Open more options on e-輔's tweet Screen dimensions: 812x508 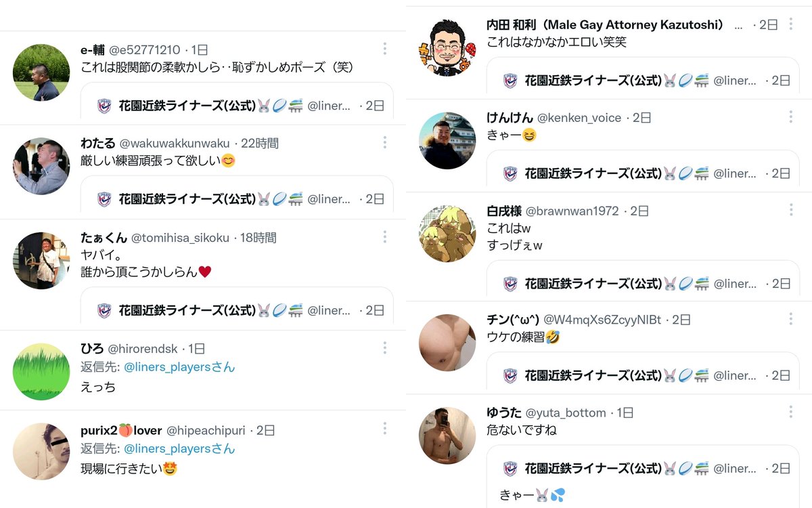[x=384, y=49]
